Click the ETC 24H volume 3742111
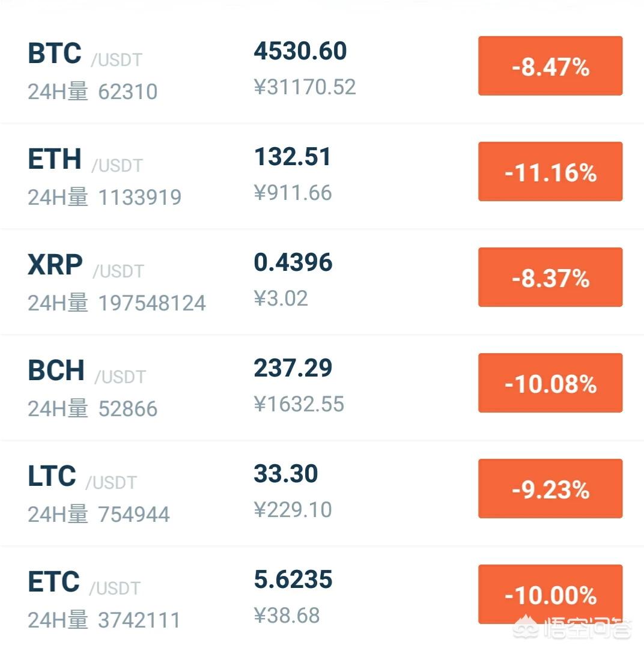This screenshot has width=644, height=651. (x=139, y=620)
